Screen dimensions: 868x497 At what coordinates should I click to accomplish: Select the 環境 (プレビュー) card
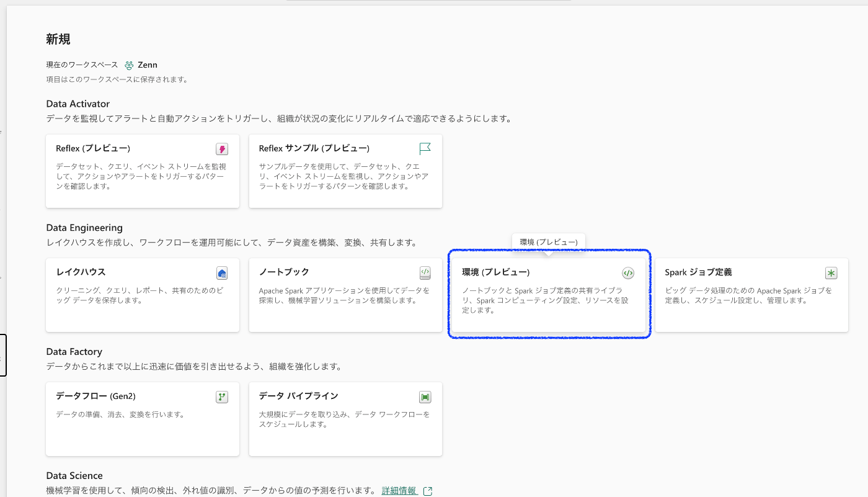[549, 295]
